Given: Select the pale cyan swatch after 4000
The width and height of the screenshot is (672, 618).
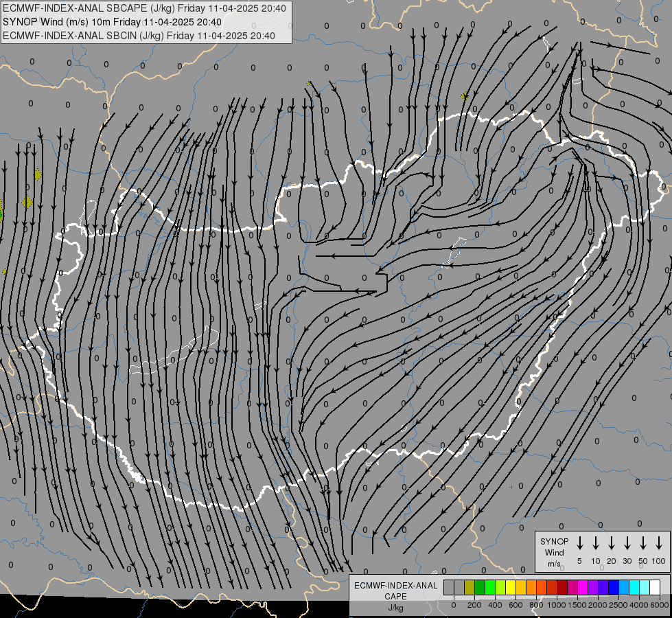Looking at the screenshot, I should [x=645, y=587].
